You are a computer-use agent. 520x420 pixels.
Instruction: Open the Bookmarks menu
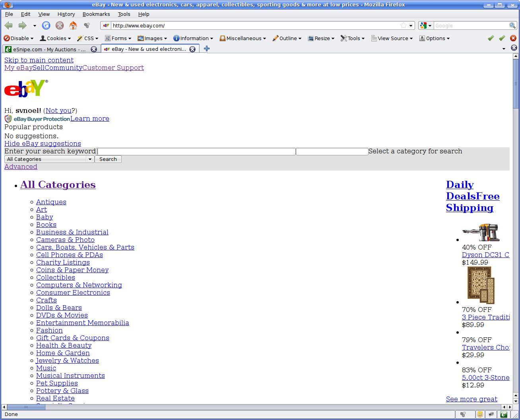pyautogui.click(x=96, y=14)
